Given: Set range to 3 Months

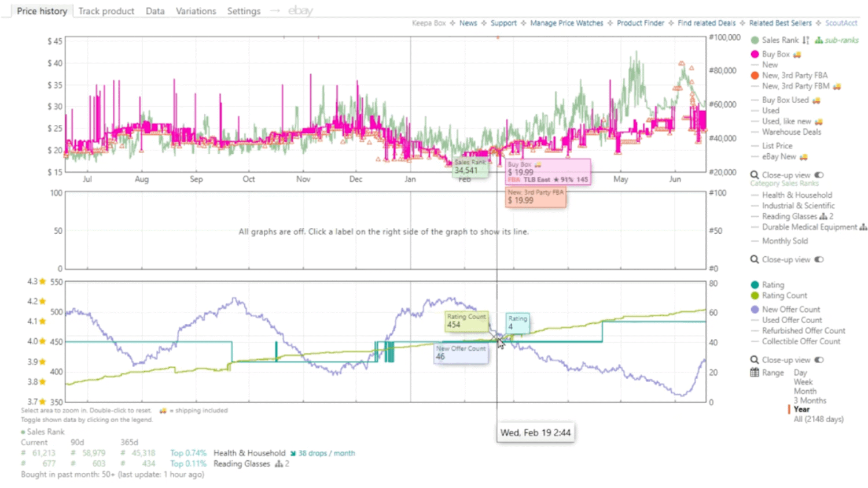Looking at the screenshot, I should (810, 401).
